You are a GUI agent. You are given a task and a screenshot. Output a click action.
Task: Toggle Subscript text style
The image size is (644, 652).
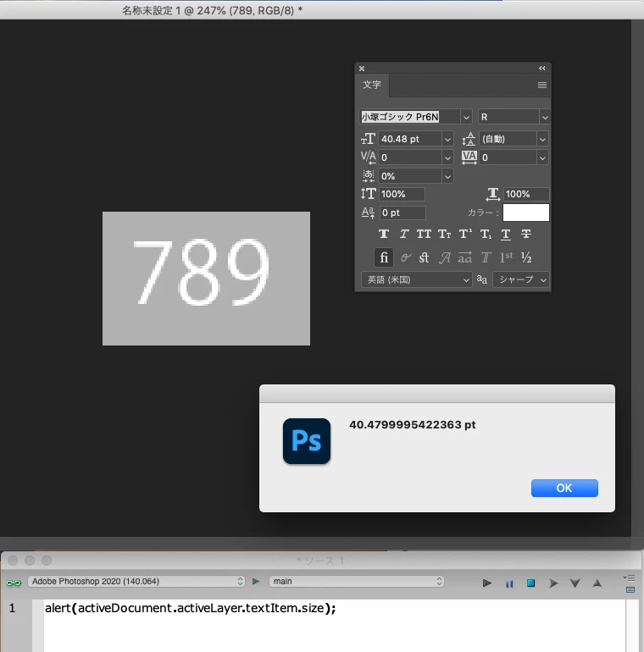pyautogui.click(x=486, y=234)
